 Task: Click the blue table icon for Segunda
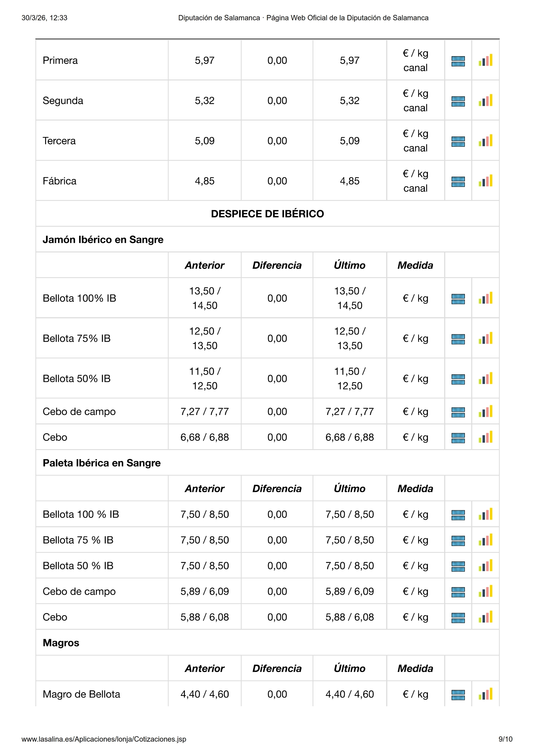[458, 101]
